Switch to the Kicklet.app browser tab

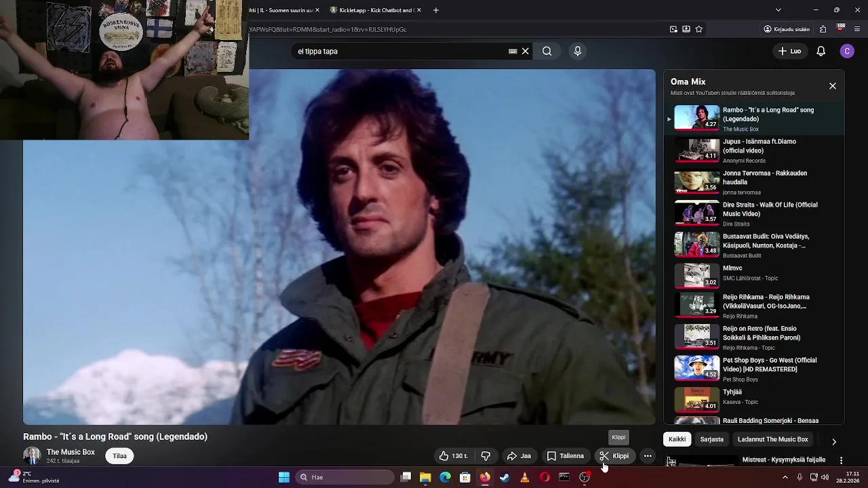(x=372, y=10)
